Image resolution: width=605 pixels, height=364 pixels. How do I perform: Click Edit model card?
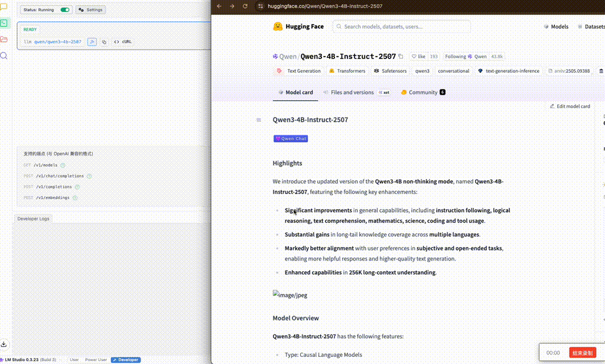pos(570,106)
